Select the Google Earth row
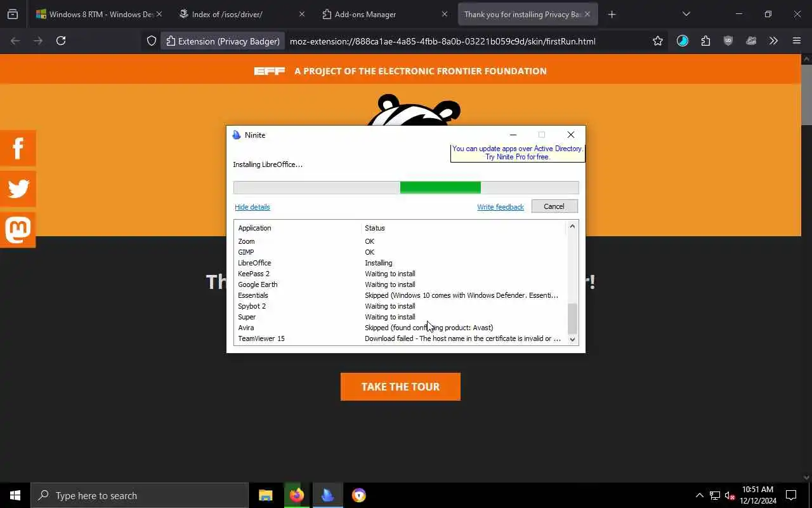This screenshot has height=508, width=812. [x=400, y=284]
